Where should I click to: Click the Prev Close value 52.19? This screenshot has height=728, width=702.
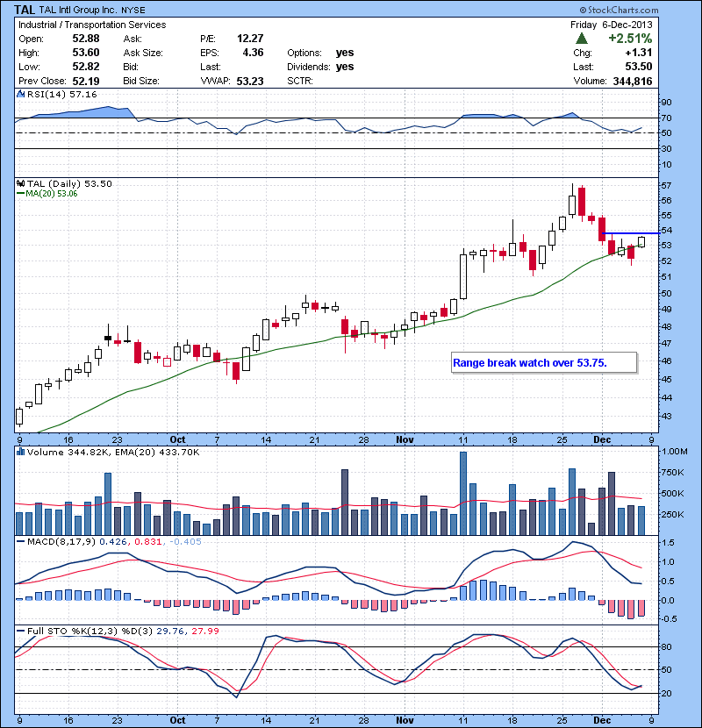[86, 81]
